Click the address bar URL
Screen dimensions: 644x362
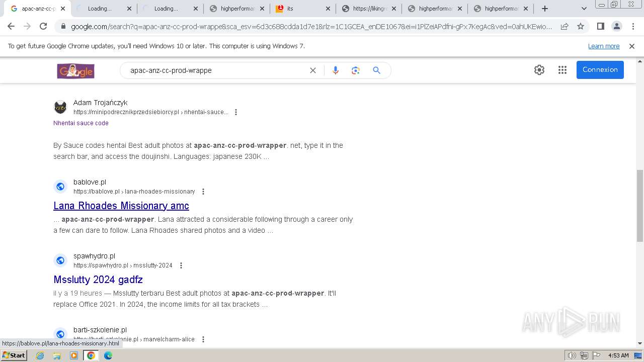[x=311, y=27]
